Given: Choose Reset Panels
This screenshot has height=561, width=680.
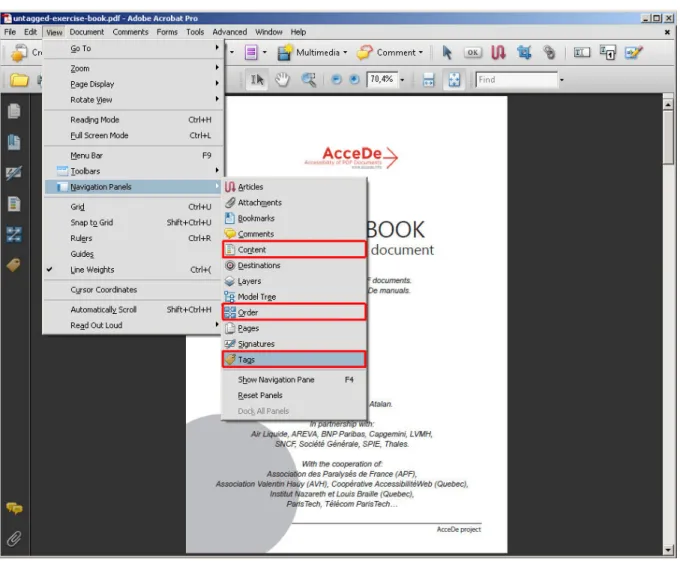Looking at the screenshot, I should tap(294, 395).
